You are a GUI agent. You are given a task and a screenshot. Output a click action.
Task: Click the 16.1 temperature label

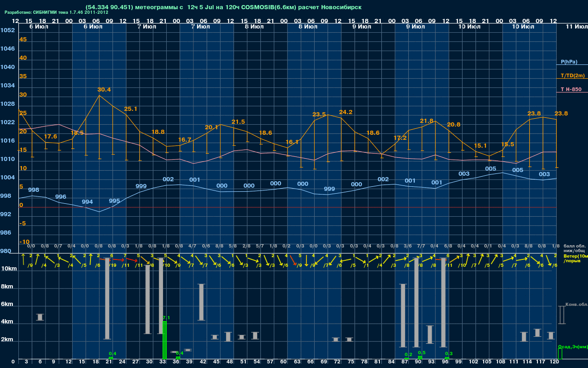[x=292, y=142]
